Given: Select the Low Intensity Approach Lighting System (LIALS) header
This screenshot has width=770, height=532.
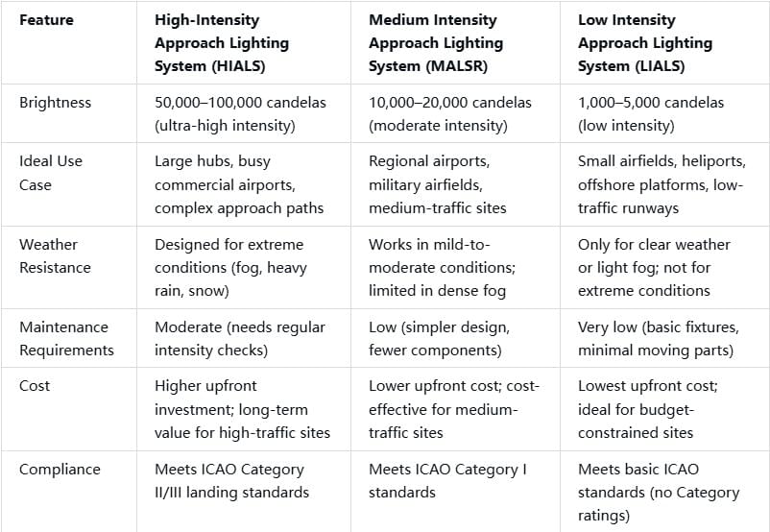Looking at the screenshot, I should [x=645, y=42].
